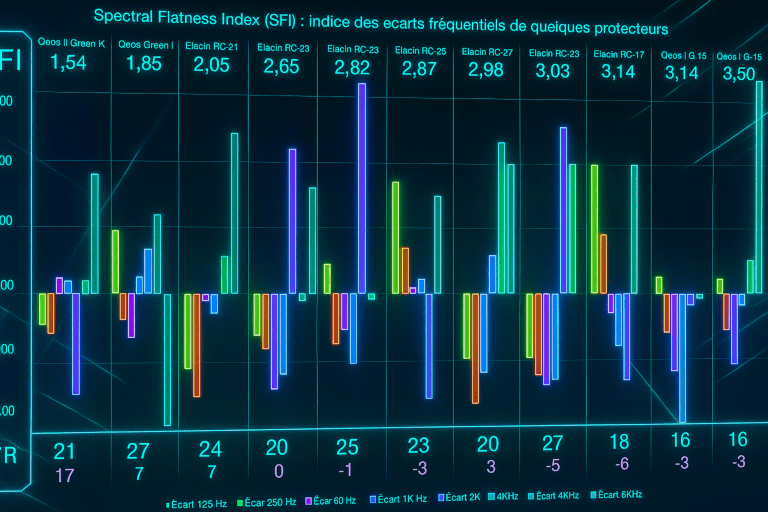Select the SFI value 2,65
Viewport: 768px width, 512px height.
point(281,67)
